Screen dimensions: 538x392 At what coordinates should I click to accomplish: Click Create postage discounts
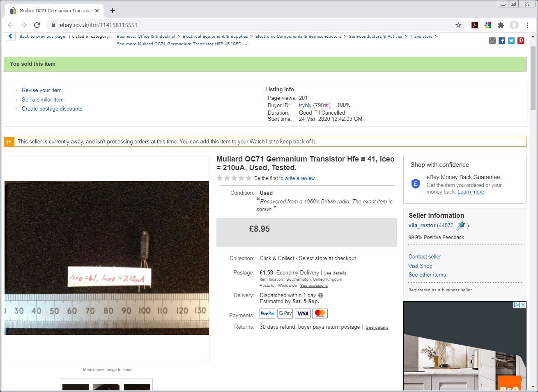[x=52, y=109]
